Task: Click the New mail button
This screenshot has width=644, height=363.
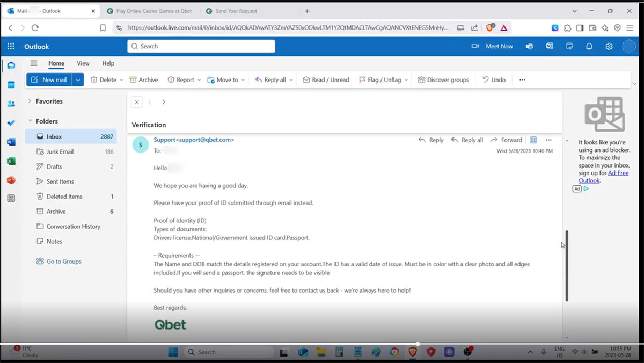Action: pyautogui.click(x=49, y=80)
